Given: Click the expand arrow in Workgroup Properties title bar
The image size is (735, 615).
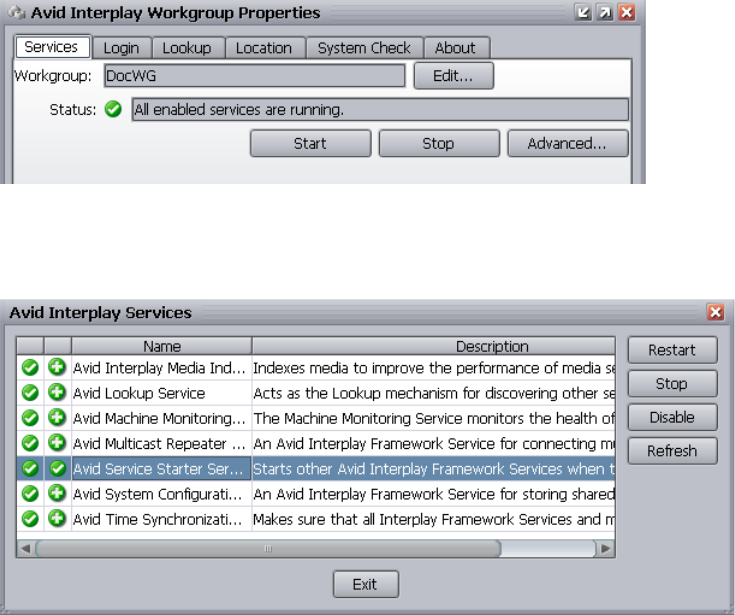Looking at the screenshot, I should tap(605, 12).
